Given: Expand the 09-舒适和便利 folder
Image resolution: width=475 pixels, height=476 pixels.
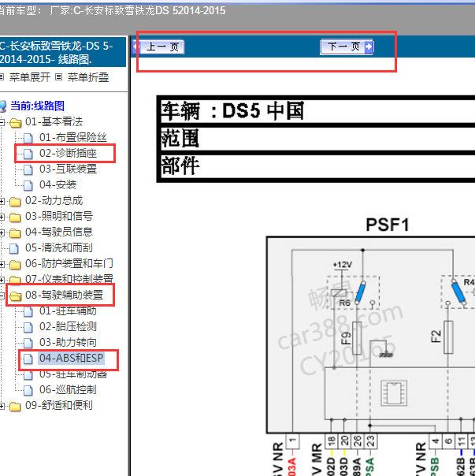Looking at the screenshot, I should (2, 406).
